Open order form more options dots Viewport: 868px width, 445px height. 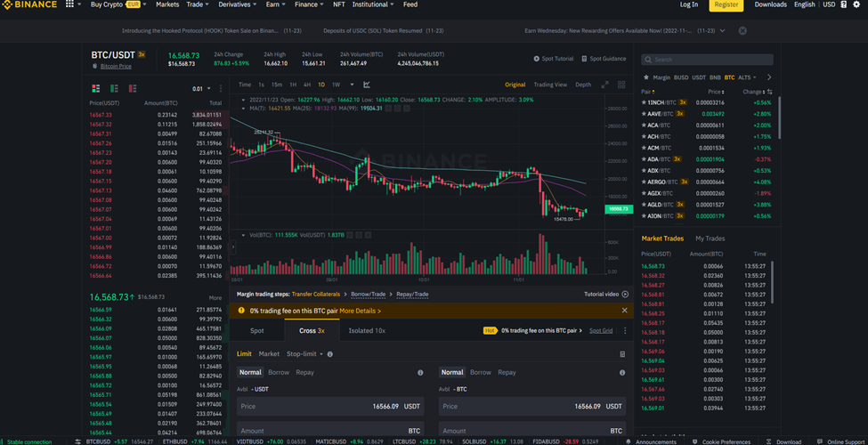(x=625, y=330)
